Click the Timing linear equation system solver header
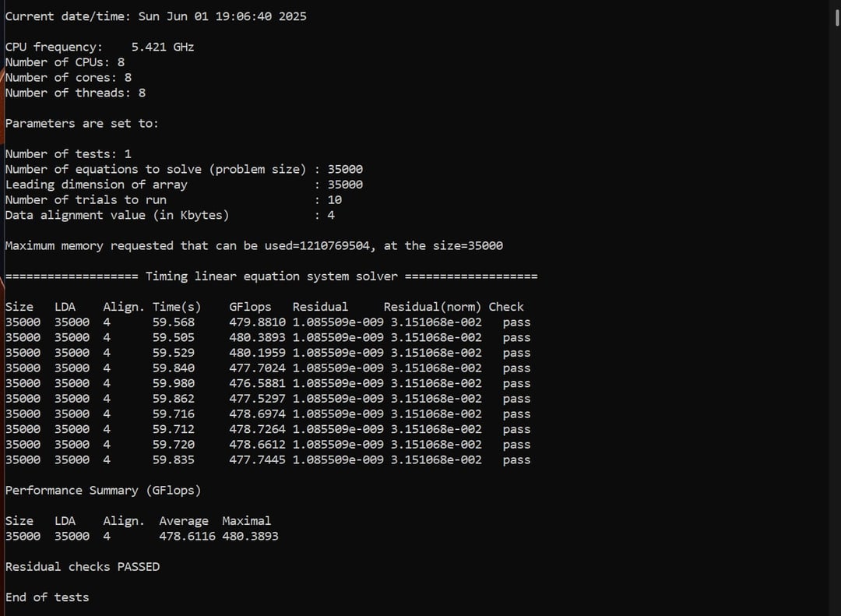The width and height of the screenshot is (841, 616). point(272,276)
